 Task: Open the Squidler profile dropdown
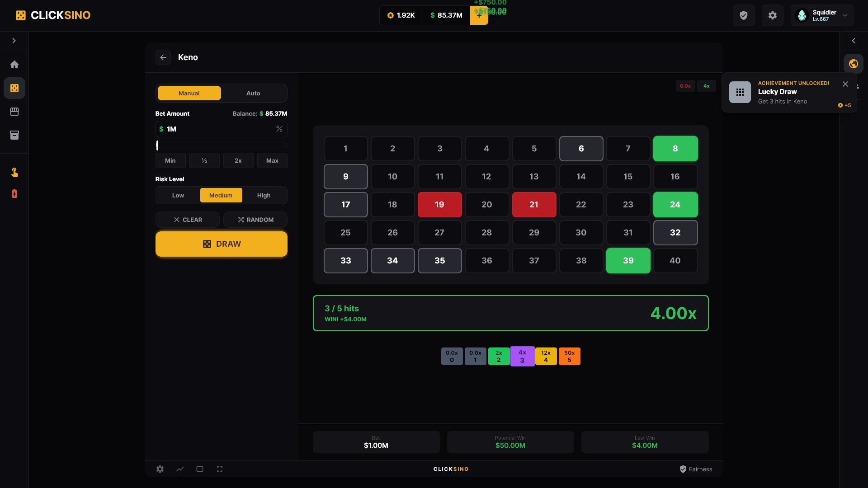tap(822, 15)
